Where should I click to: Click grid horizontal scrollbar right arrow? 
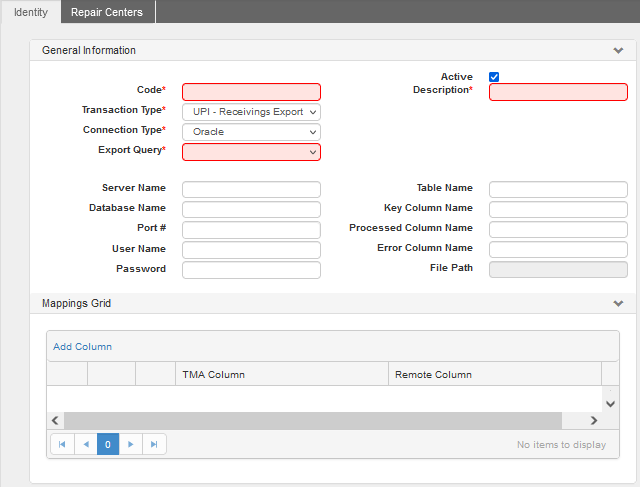point(594,420)
